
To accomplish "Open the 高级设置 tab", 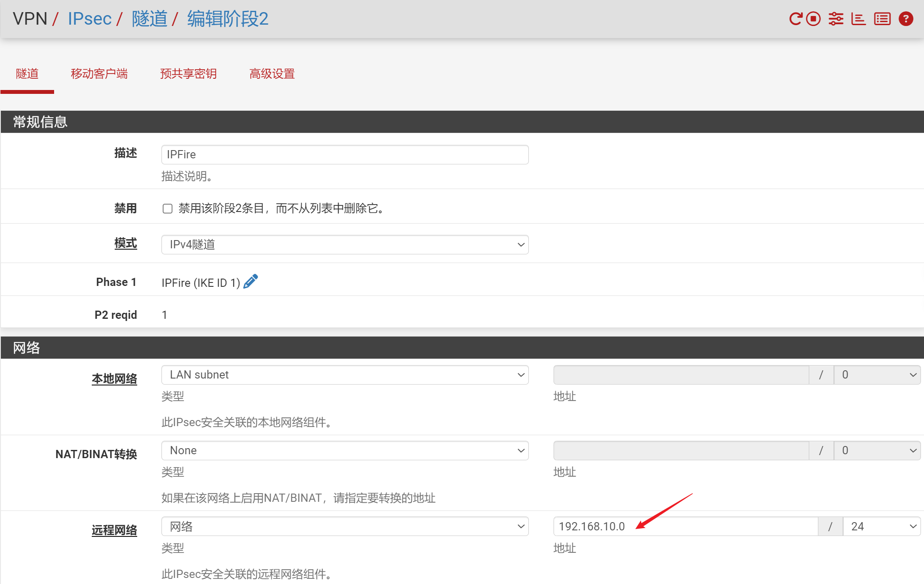I will coord(272,74).
